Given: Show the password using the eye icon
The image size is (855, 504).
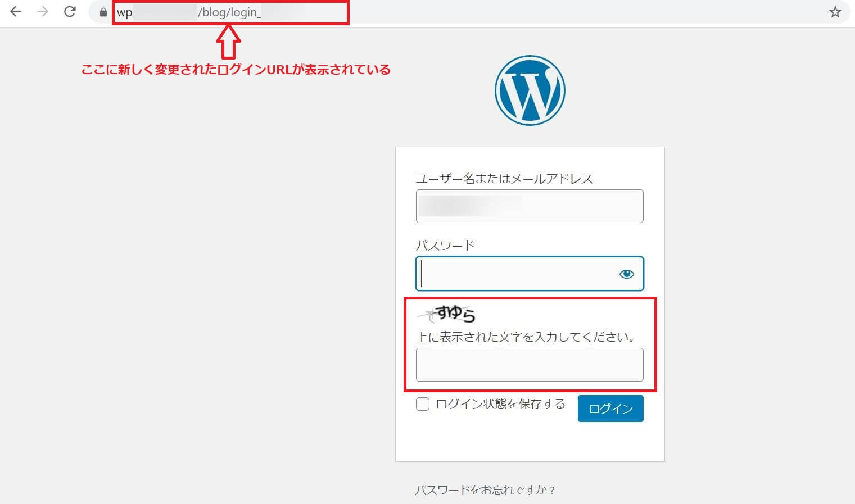Looking at the screenshot, I should click(x=626, y=274).
